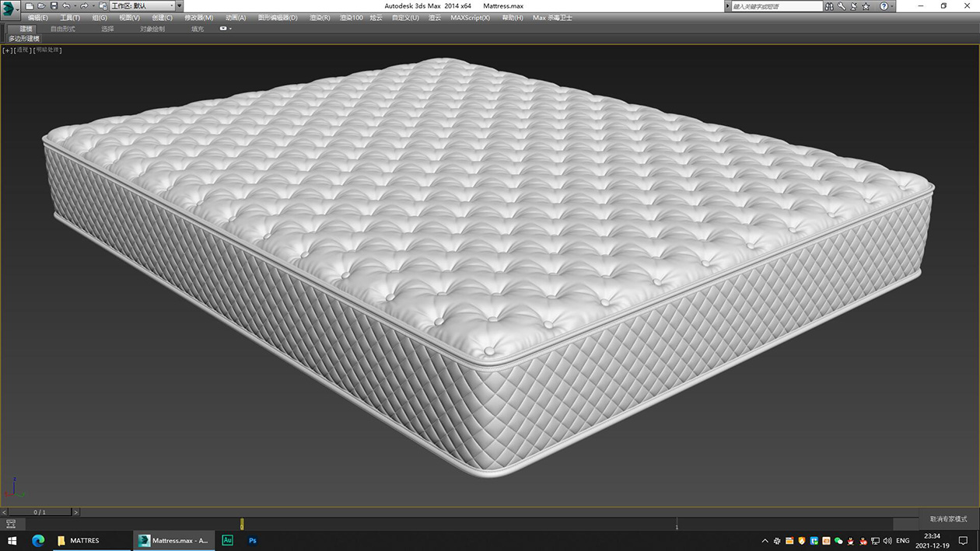Viewport: 980px width, 551px height.
Task: Open the workspace selector dropdown 工作区: 默认
Action: coord(142,6)
